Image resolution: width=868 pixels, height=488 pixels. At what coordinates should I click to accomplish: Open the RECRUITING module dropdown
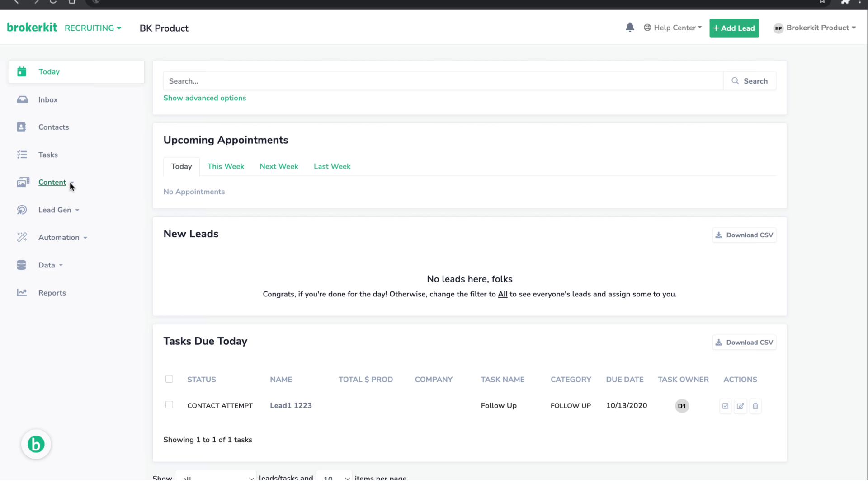[x=93, y=28]
